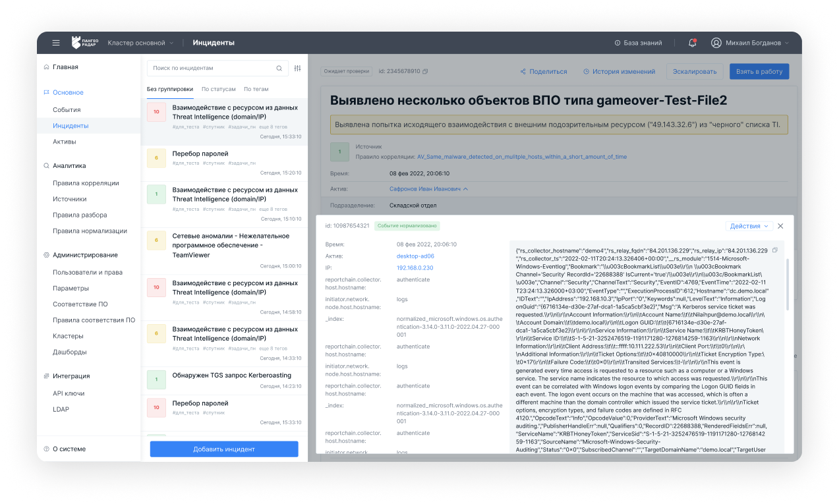Switch to the По тегам tab
Image resolution: width=839 pixels, height=504 pixels.
256,89
